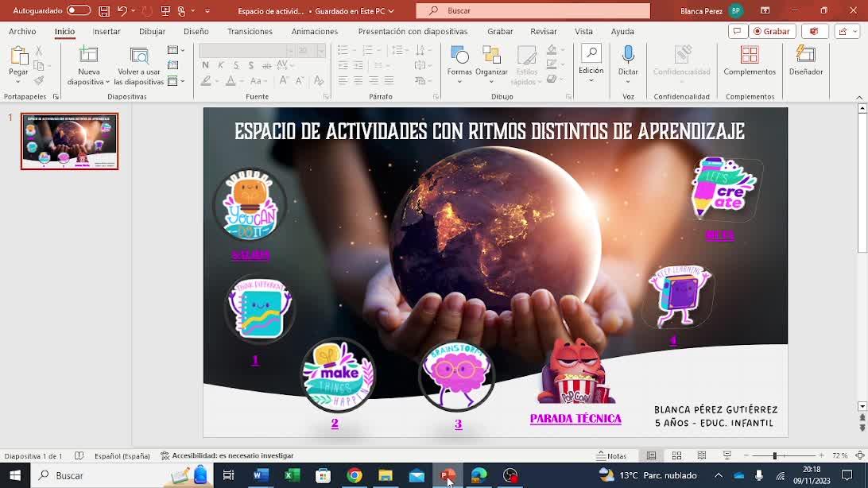Click the PARADA TÉCNICA link
868x488 pixels.
[575, 419]
